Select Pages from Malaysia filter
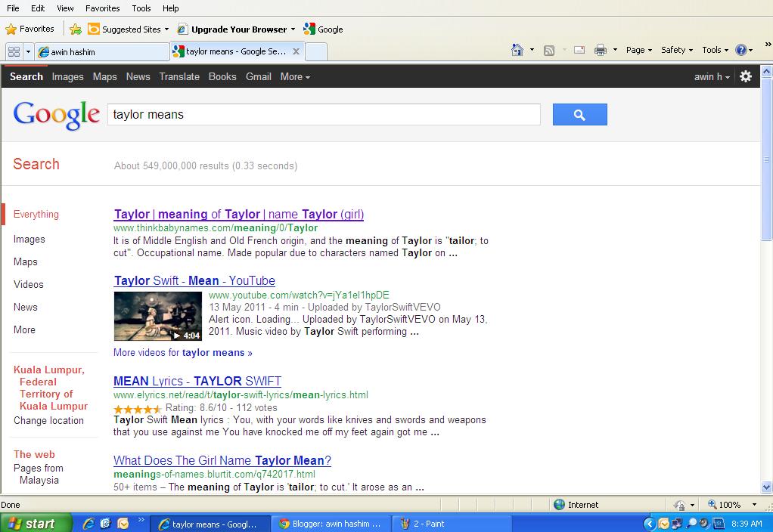773x532 pixels. click(x=39, y=474)
